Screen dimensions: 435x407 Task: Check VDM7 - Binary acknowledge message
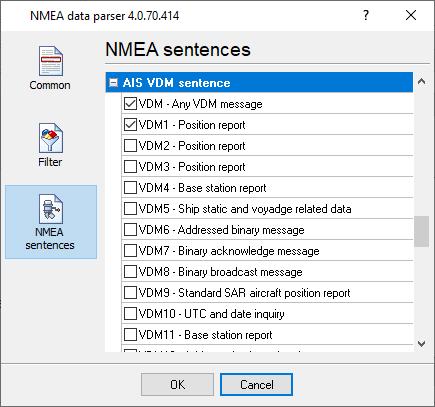pos(130,251)
